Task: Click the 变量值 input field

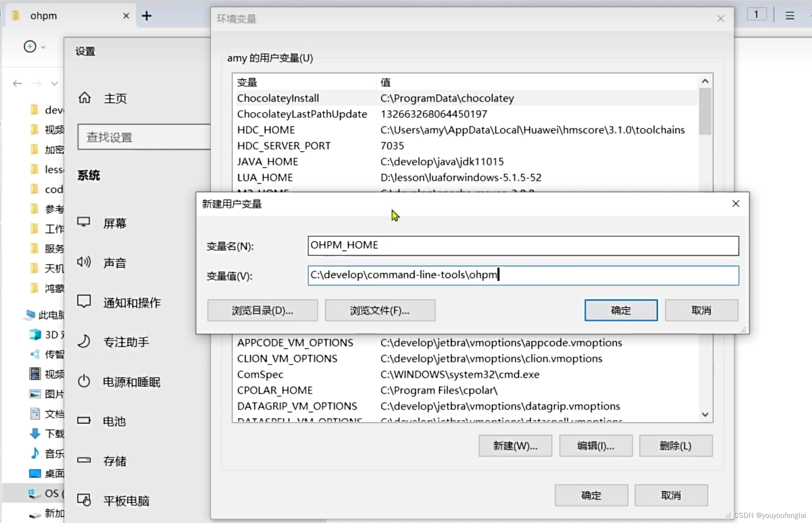Action: 523,275
